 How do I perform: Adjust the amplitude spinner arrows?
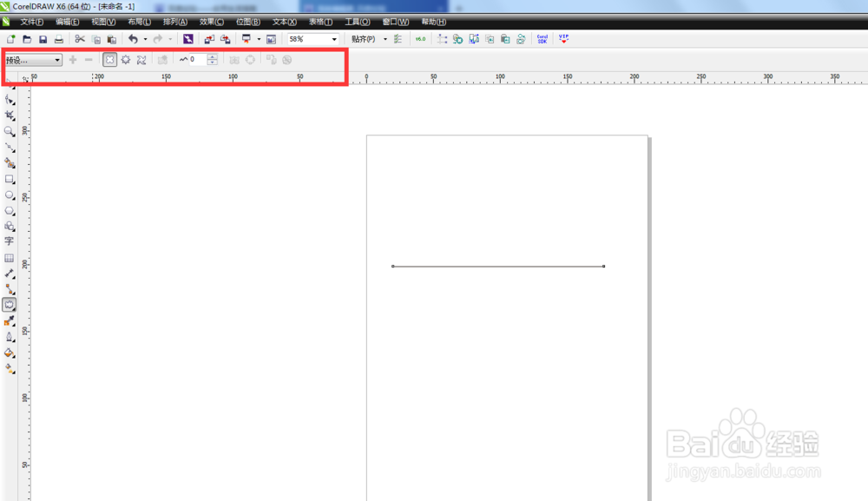[x=213, y=60]
